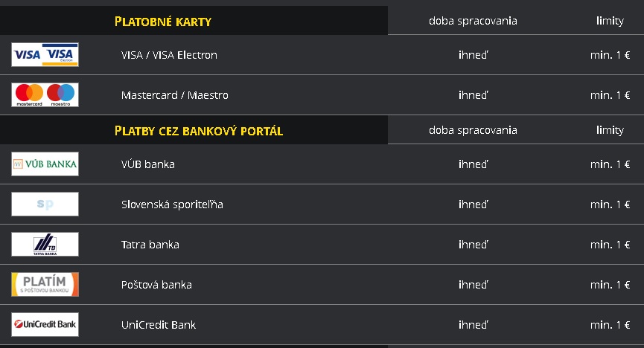Click the Platobné karty section header
Image resolution: width=644 pixels, height=348 pixels.
click(x=162, y=22)
